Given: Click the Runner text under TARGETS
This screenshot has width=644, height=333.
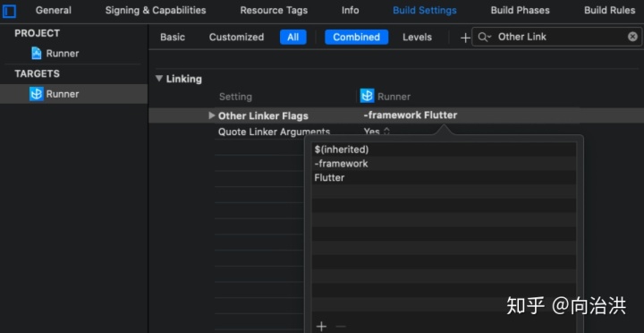Looking at the screenshot, I should (x=63, y=94).
